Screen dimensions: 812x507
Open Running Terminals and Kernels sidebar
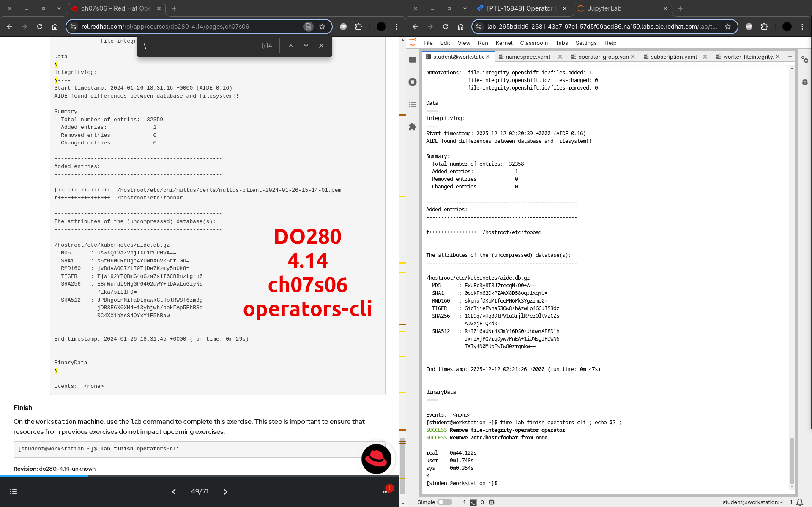pos(413,82)
